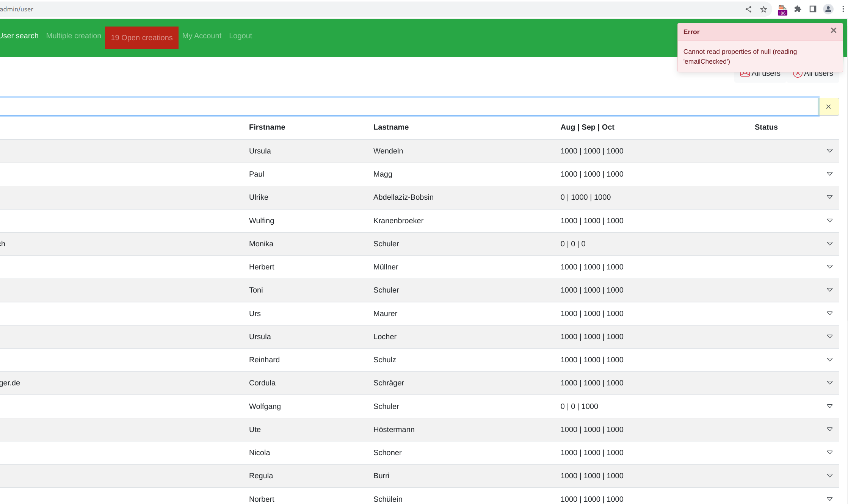Open the browser profile avatar
848x504 pixels.
coord(828,9)
